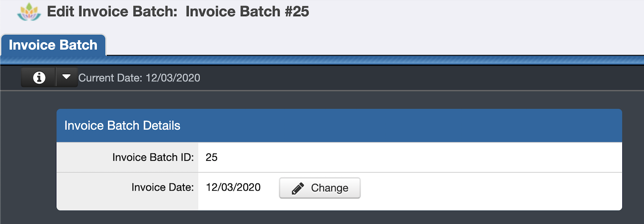Click the Edit Invoice Batch page title
644x224 pixels.
178,11
